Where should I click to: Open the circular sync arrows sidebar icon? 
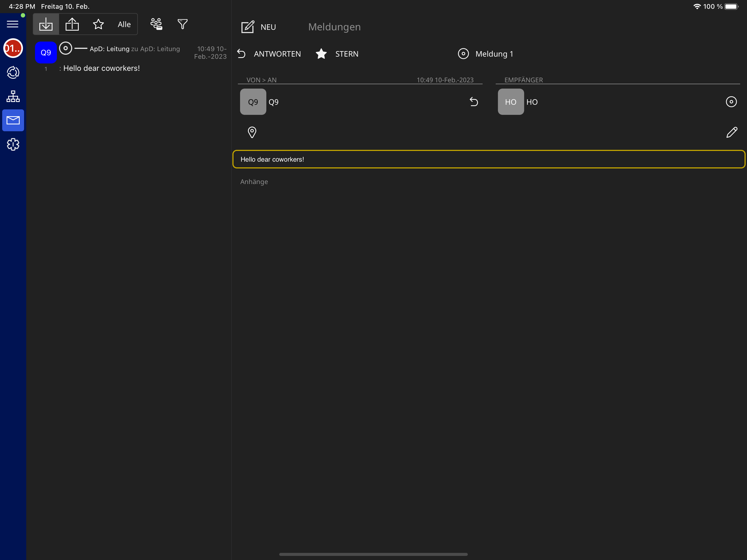point(13,72)
